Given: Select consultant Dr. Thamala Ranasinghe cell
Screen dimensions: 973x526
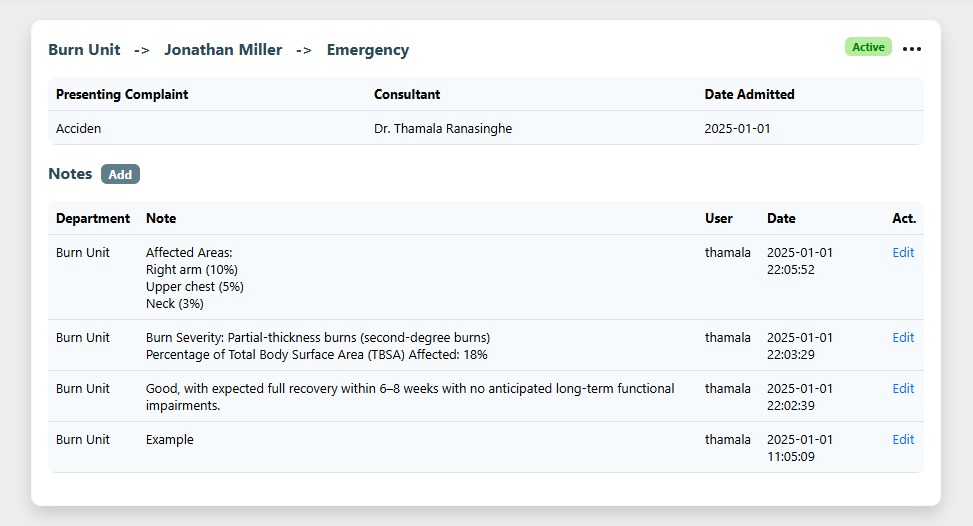Looking at the screenshot, I should 443,129.
